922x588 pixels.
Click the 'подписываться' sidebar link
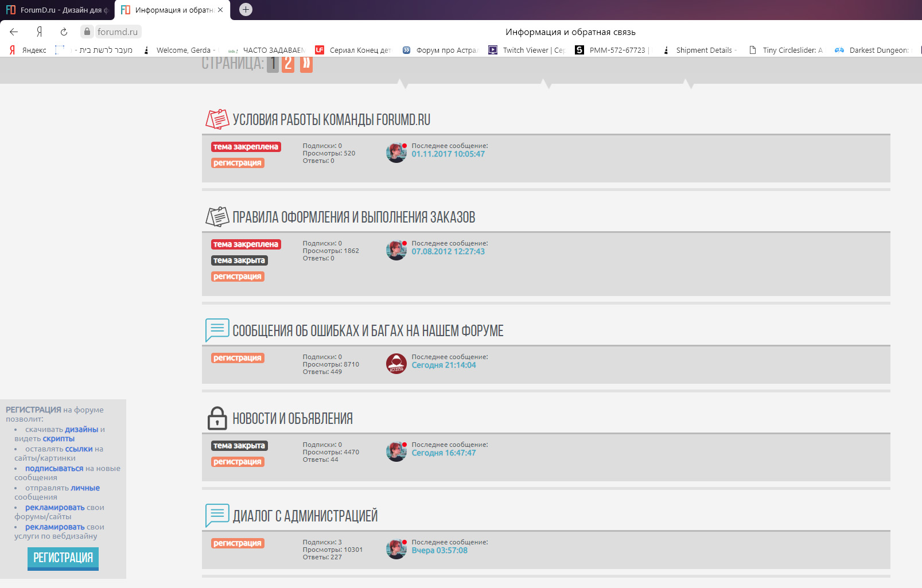pos(54,469)
